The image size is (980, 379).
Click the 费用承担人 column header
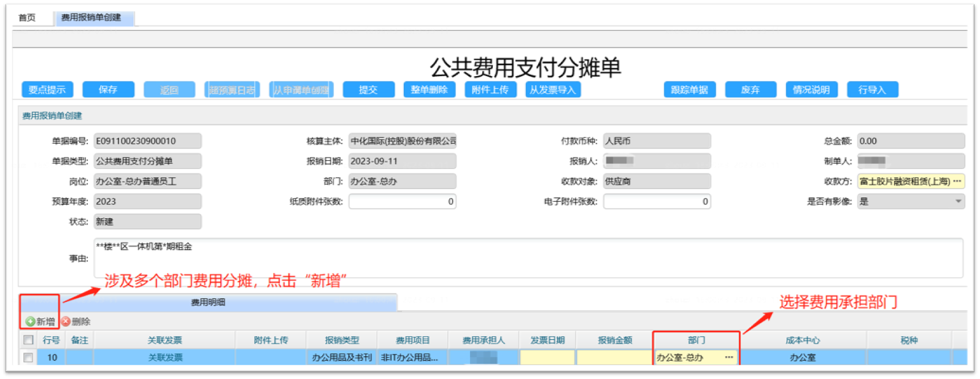(x=484, y=340)
